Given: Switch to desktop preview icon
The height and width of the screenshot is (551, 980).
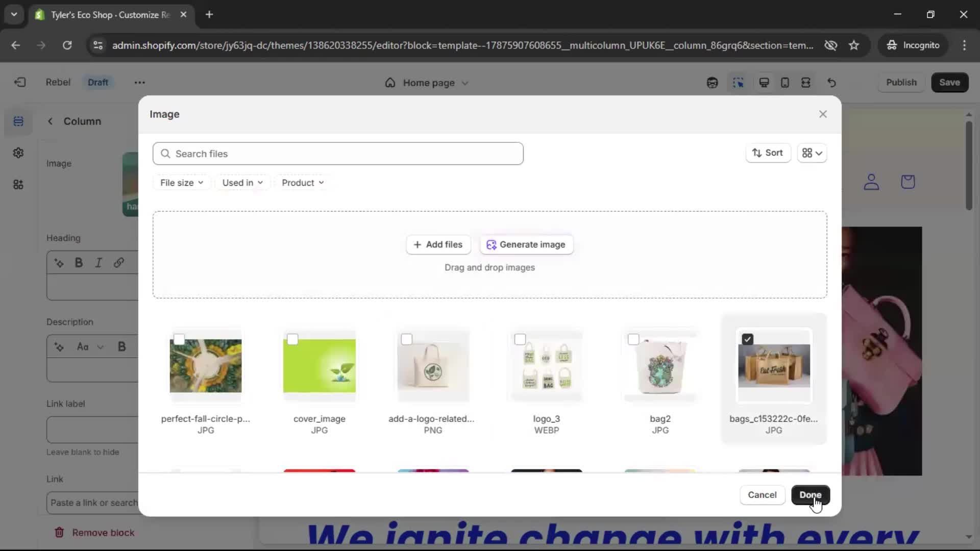Looking at the screenshot, I should tap(764, 83).
